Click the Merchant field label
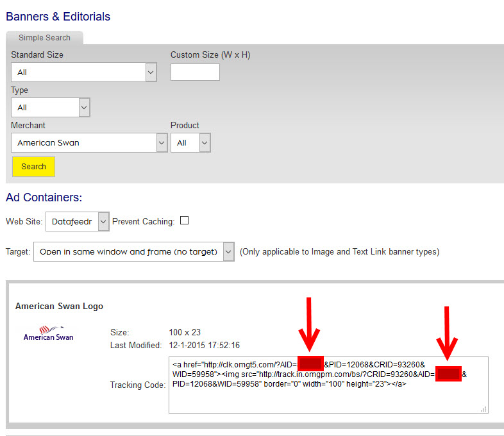 click(28, 125)
